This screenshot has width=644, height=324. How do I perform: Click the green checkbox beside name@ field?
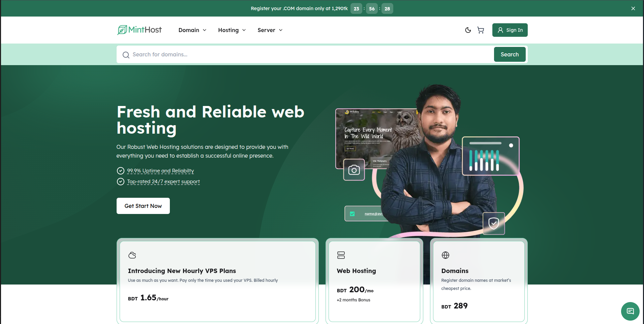[352, 214]
